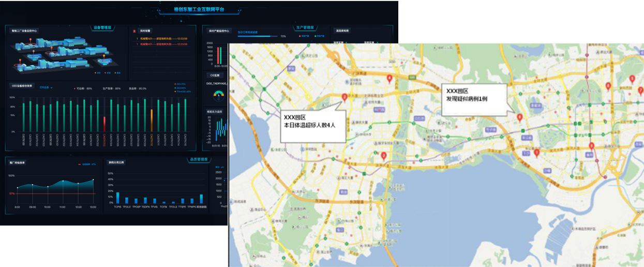644x267 pixels.
Task: Open the 品质管理层 tab
Action: tap(198, 160)
